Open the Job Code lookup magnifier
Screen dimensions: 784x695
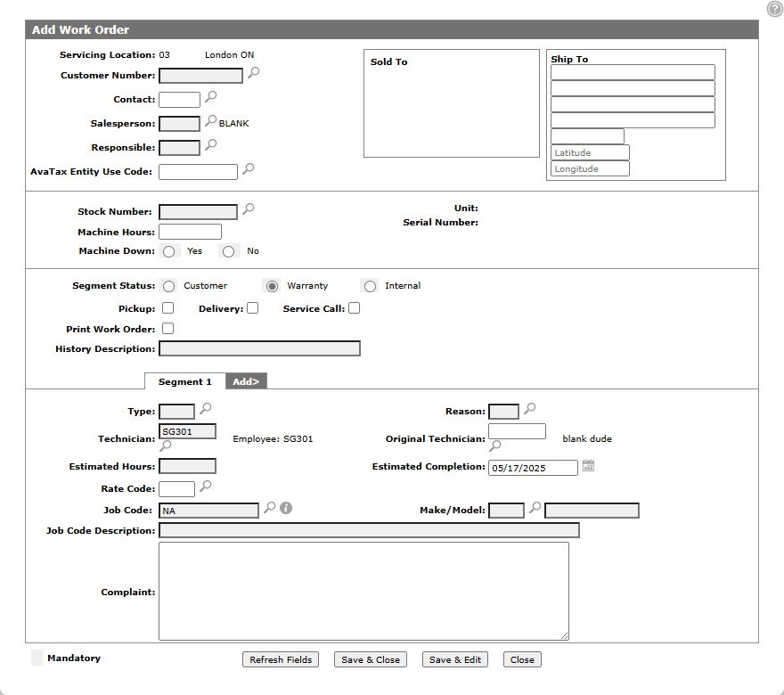[270, 508]
